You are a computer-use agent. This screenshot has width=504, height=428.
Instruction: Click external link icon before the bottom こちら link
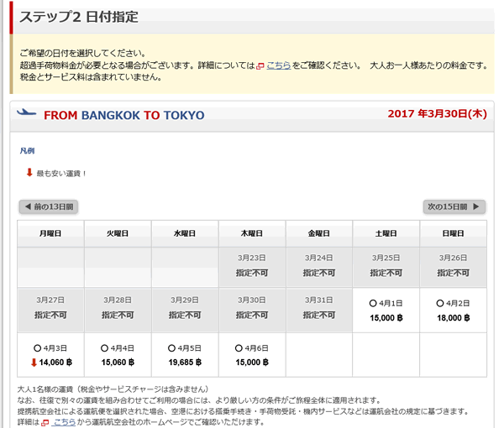[x=45, y=423]
